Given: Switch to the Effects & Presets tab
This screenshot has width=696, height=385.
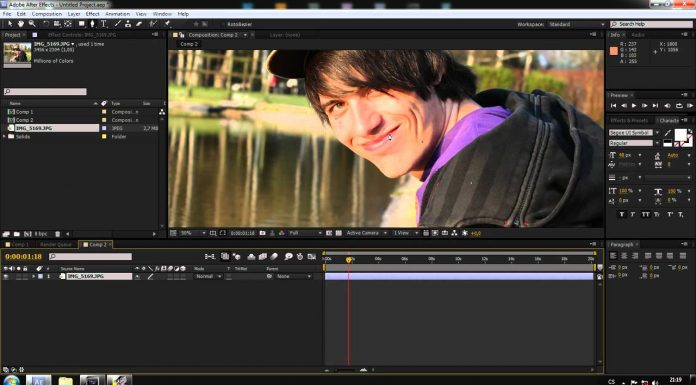Looking at the screenshot, I should tap(629, 120).
